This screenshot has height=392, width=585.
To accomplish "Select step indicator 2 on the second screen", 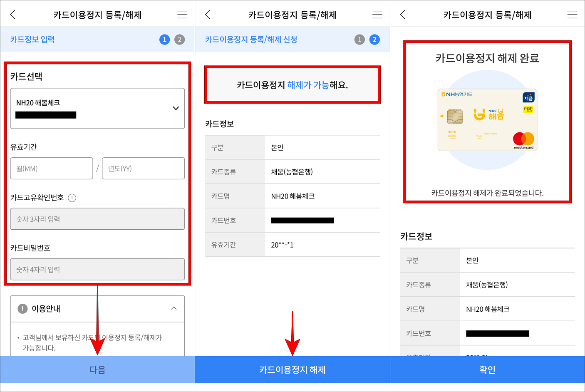I will coord(374,39).
